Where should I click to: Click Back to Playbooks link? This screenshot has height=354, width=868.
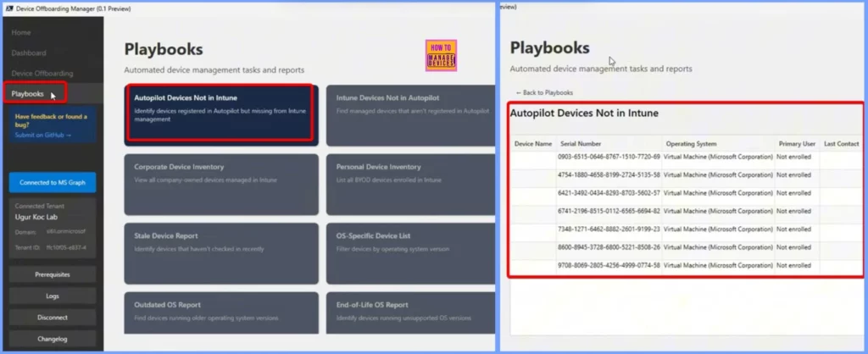click(x=544, y=93)
